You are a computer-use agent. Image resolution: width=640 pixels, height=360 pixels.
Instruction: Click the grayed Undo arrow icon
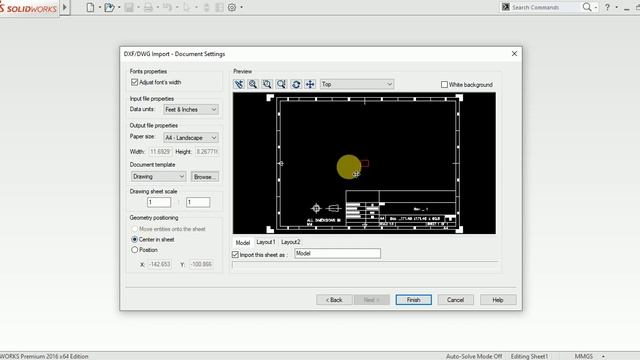167,7
